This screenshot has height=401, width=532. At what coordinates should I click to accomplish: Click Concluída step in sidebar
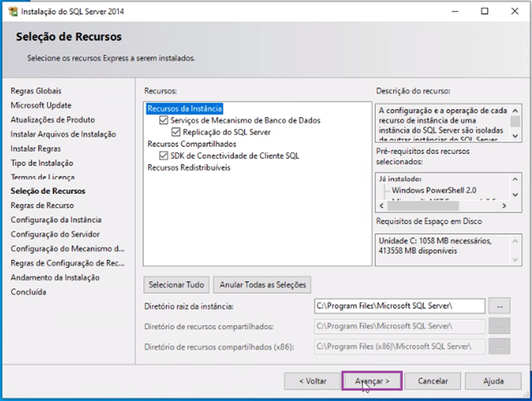28,292
